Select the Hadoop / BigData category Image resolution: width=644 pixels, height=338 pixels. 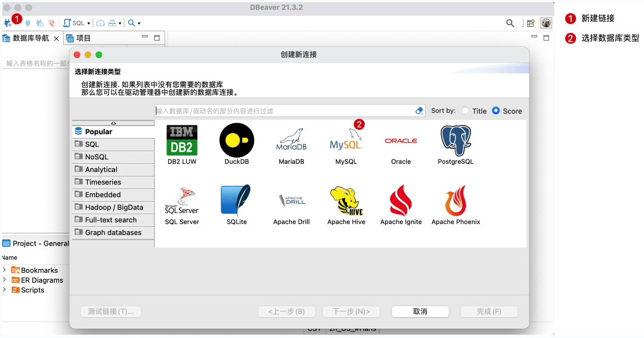click(x=113, y=208)
